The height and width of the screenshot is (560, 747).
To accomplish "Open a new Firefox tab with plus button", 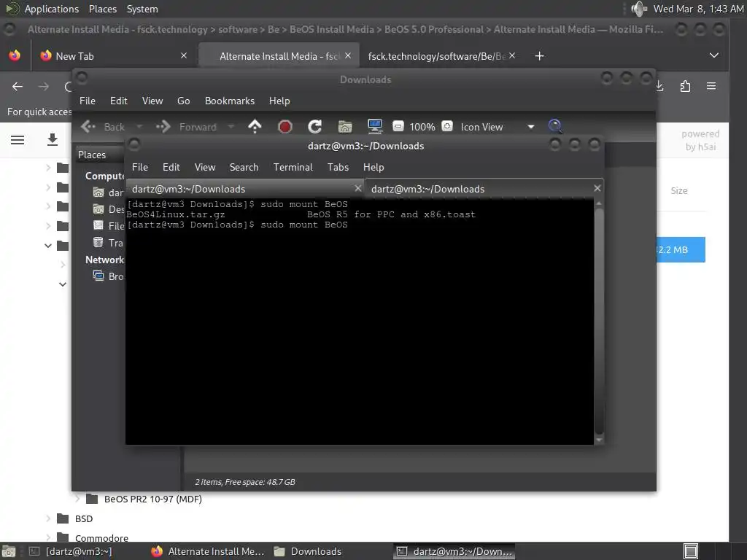I will tap(539, 56).
